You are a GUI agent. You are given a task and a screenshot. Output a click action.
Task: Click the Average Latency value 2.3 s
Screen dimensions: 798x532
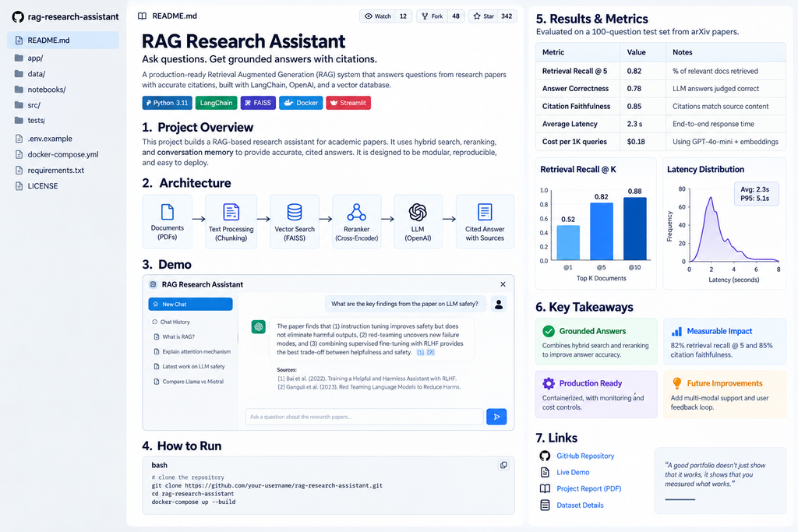(x=634, y=124)
